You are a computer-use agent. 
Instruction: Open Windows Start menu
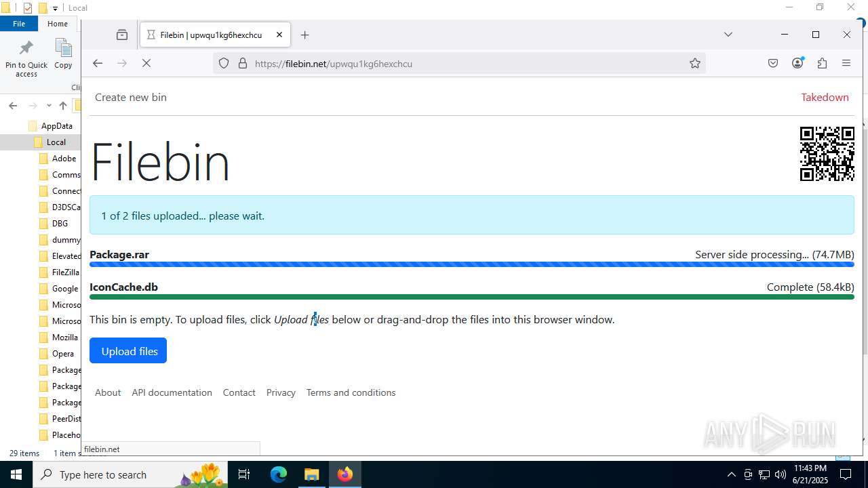coord(16,474)
